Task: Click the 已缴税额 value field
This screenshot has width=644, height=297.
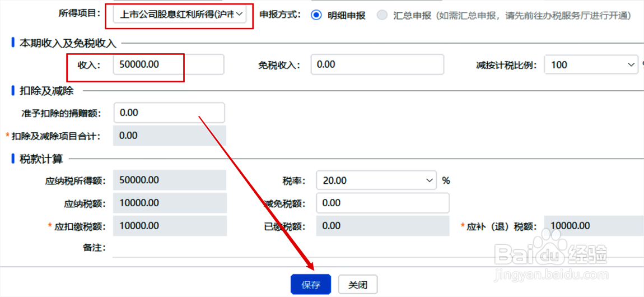Action: [x=383, y=226]
